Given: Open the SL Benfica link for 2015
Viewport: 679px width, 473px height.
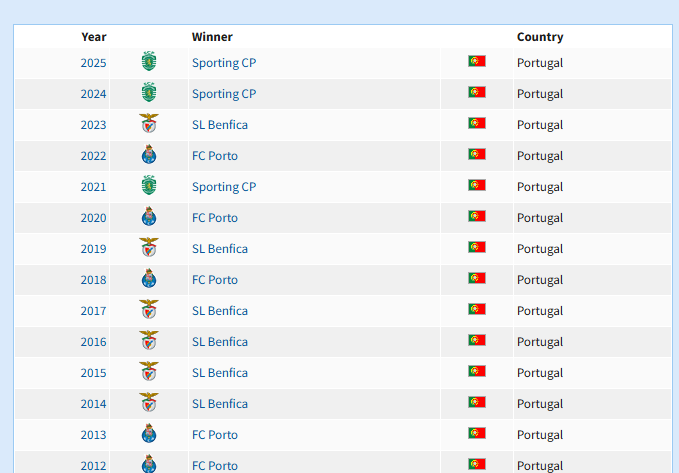Looking at the screenshot, I should pyautogui.click(x=220, y=373).
